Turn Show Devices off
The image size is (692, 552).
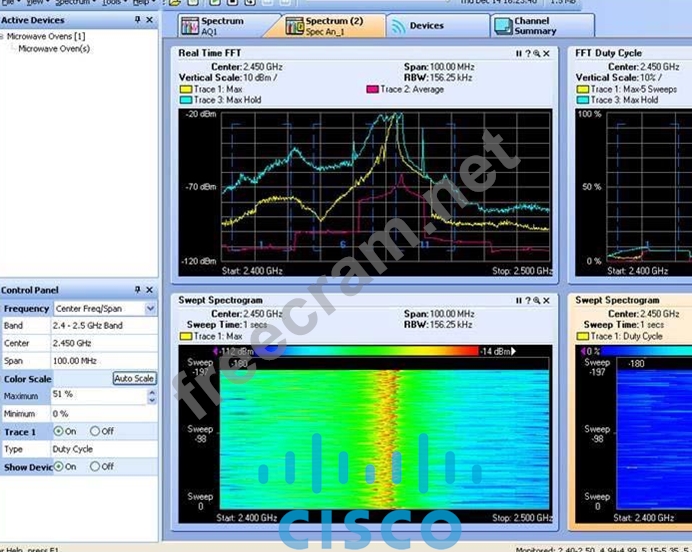tap(96, 467)
